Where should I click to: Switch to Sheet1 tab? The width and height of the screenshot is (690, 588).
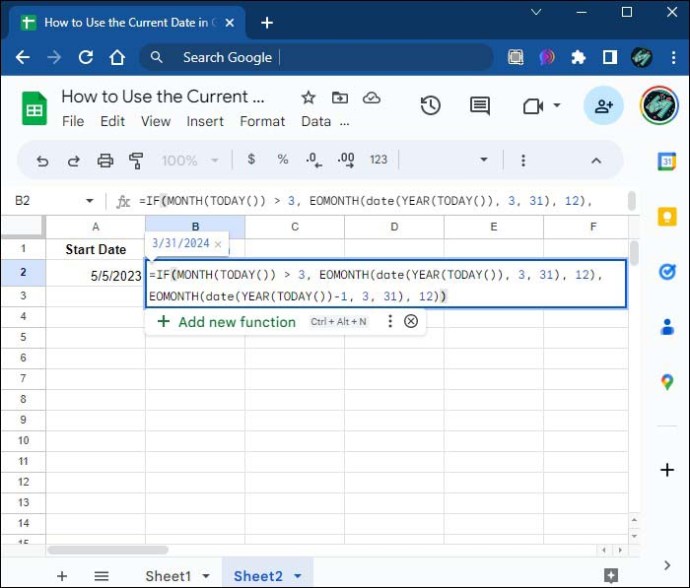(x=169, y=576)
